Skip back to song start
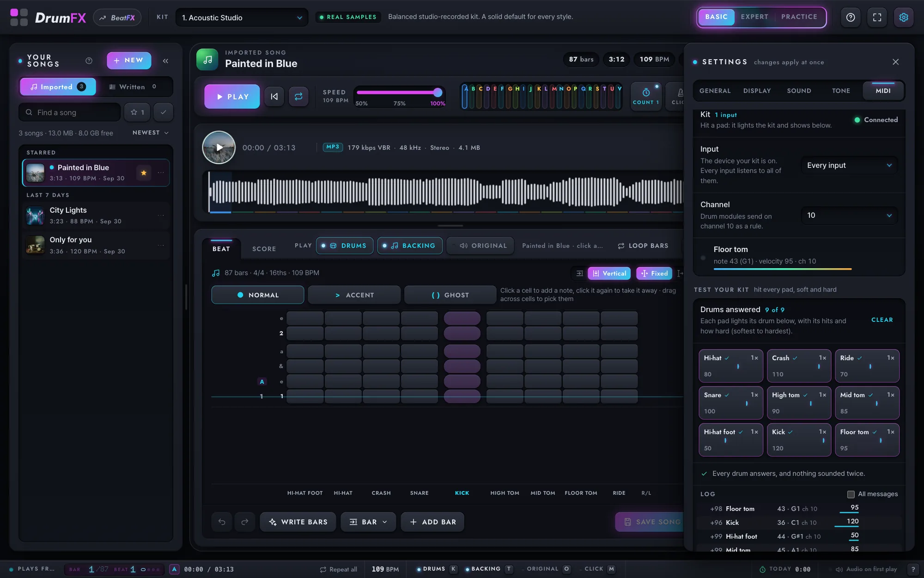This screenshot has width=924, height=578. (x=274, y=97)
